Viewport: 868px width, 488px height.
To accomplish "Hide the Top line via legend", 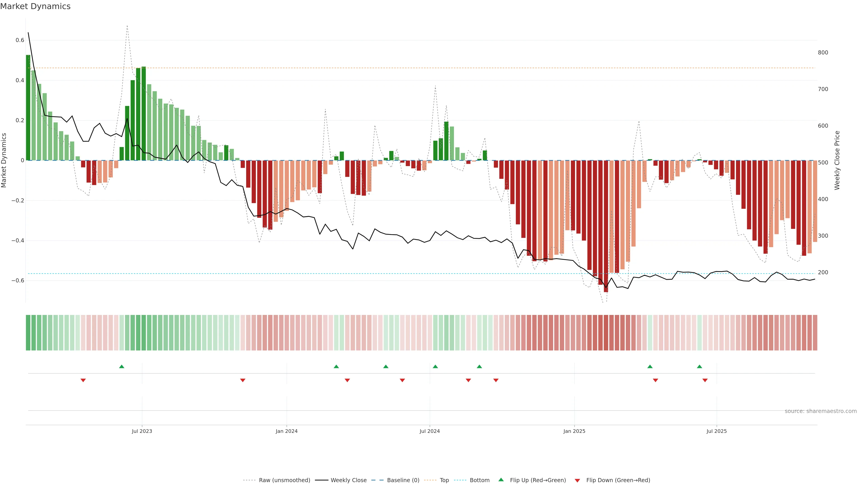I will [x=444, y=480].
